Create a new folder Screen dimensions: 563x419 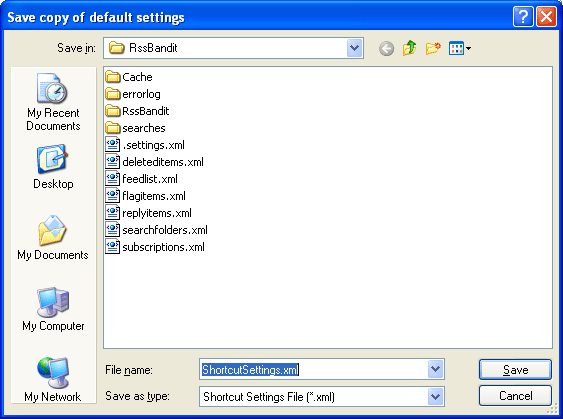click(433, 48)
